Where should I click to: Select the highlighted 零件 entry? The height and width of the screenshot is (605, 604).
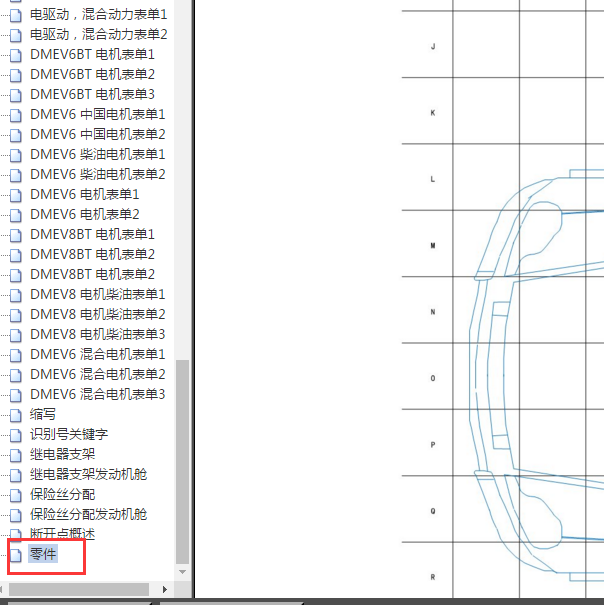click(x=43, y=554)
